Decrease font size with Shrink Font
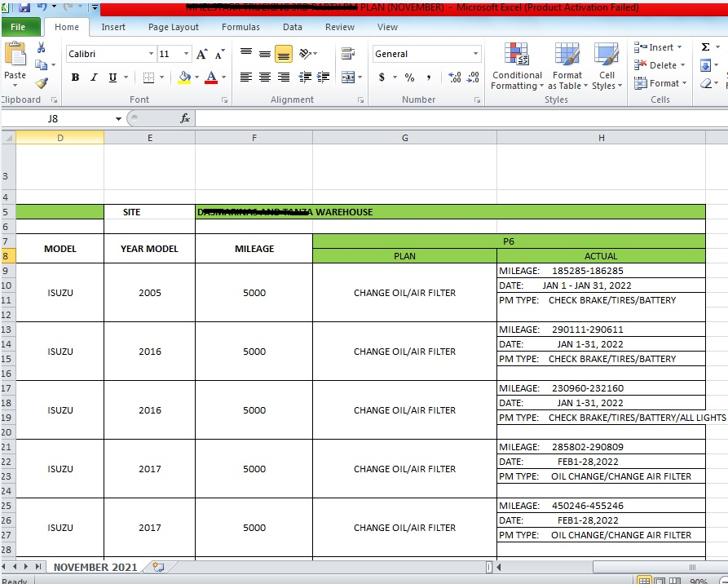The height and width of the screenshot is (584, 728). (219, 54)
